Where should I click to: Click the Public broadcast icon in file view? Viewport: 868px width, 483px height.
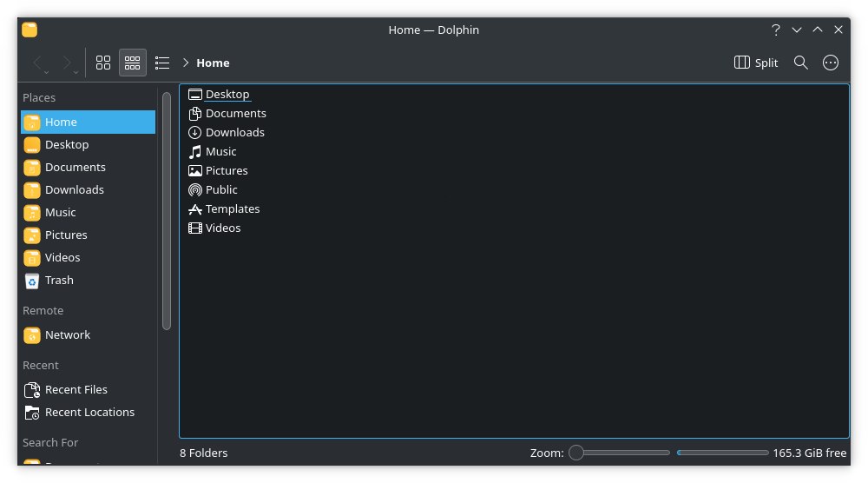pyautogui.click(x=194, y=190)
